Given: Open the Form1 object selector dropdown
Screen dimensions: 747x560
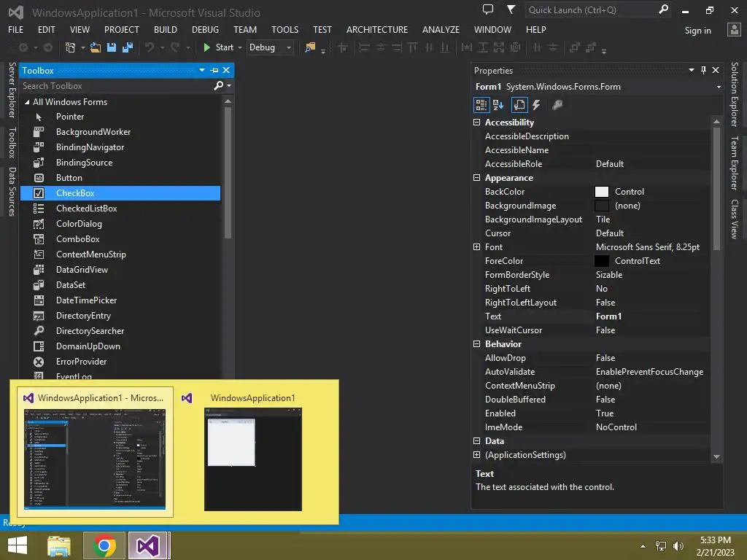Looking at the screenshot, I should [719, 87].
